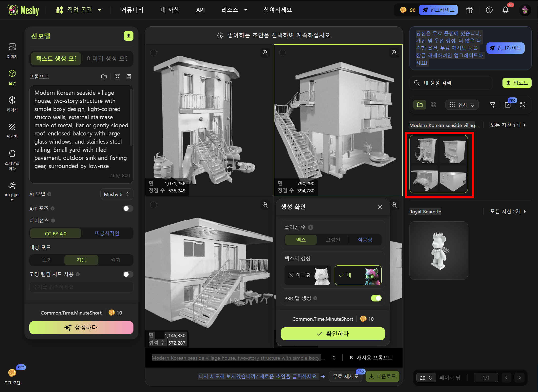The height and width of the screenshot is (392, 538).
Task: Enable the A/T pose toggle
Action: click(x=128, y=208)
